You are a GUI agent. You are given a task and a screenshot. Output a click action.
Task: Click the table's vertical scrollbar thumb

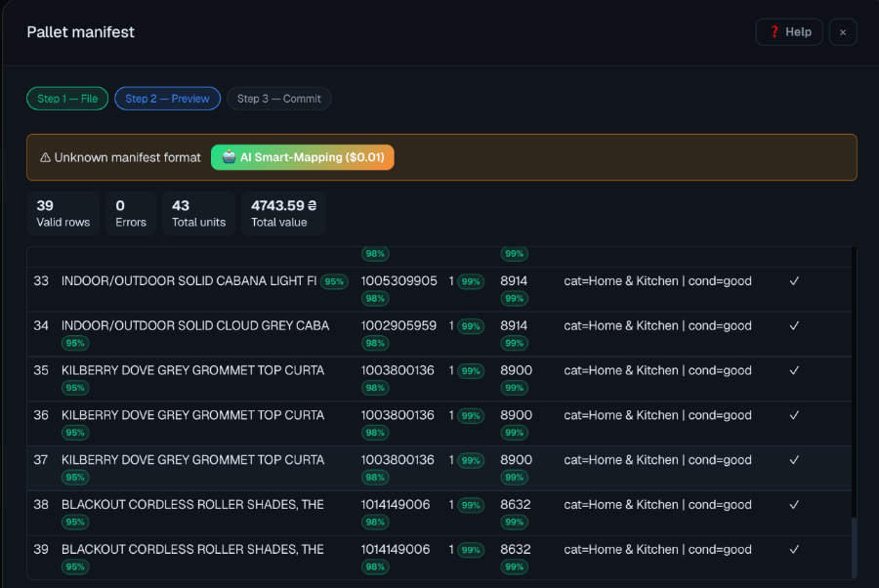tap(854, 548)
